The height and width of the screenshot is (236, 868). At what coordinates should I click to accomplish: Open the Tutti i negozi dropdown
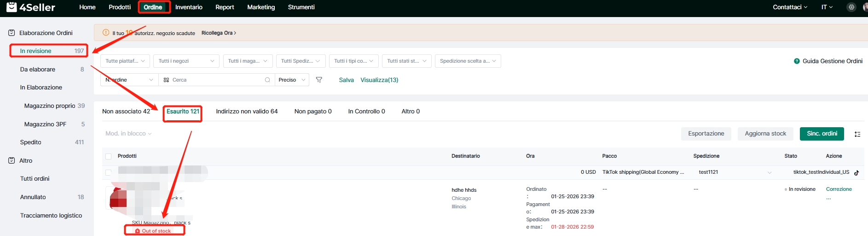click(186, 61)
